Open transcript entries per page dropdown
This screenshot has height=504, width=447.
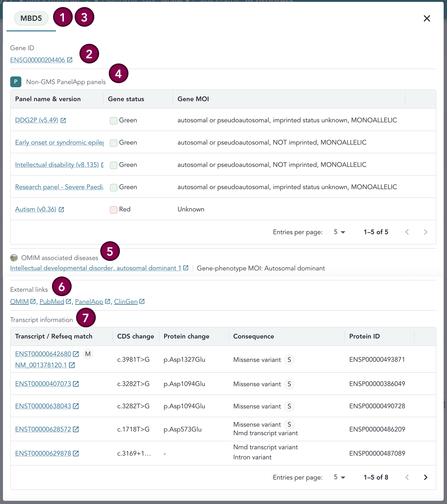coord(339,477)
